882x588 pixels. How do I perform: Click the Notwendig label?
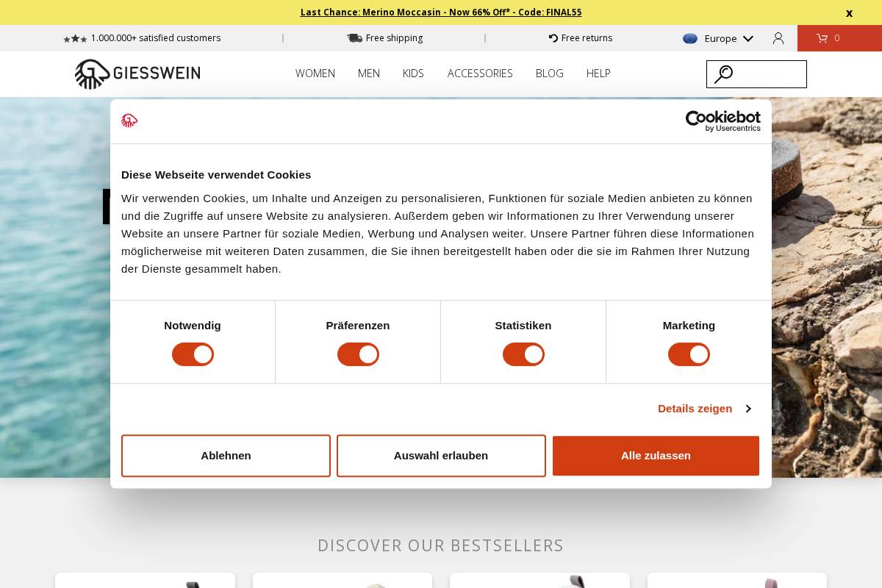tap(193, 326)
